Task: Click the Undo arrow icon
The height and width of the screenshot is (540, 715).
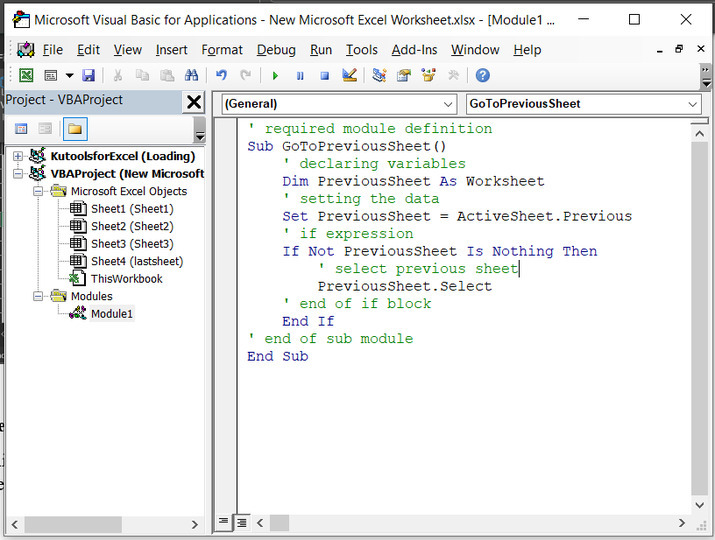Action: pyautogui.click(x=221, y=75)
